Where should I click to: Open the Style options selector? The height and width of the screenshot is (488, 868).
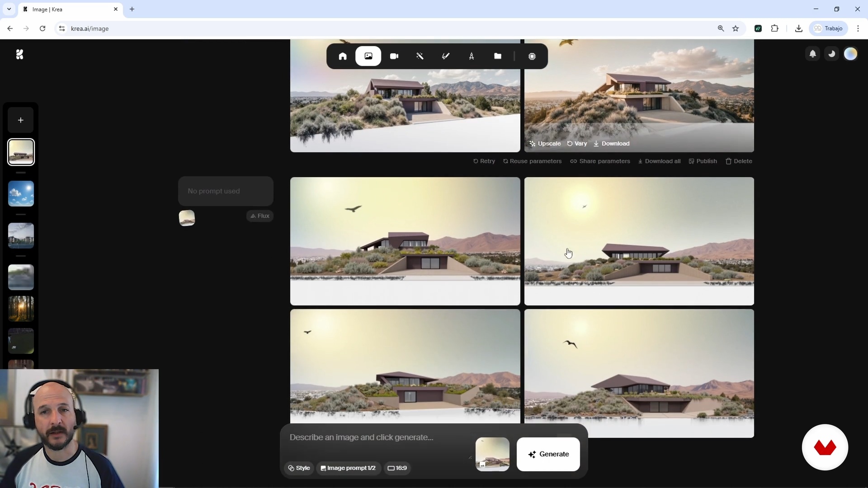(299, 468)
